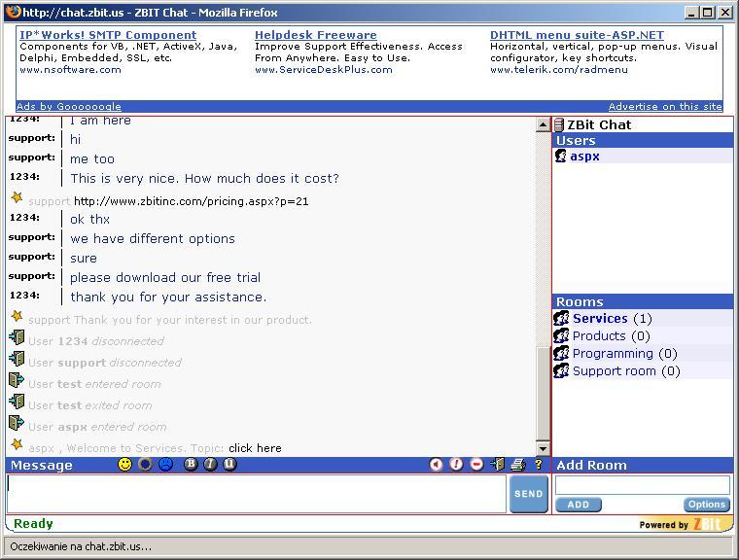739x560 pixels.
Task: Click the 'Oczekiwanie na chat.zbit.us' status bar
Action: [x=369, y=546]
